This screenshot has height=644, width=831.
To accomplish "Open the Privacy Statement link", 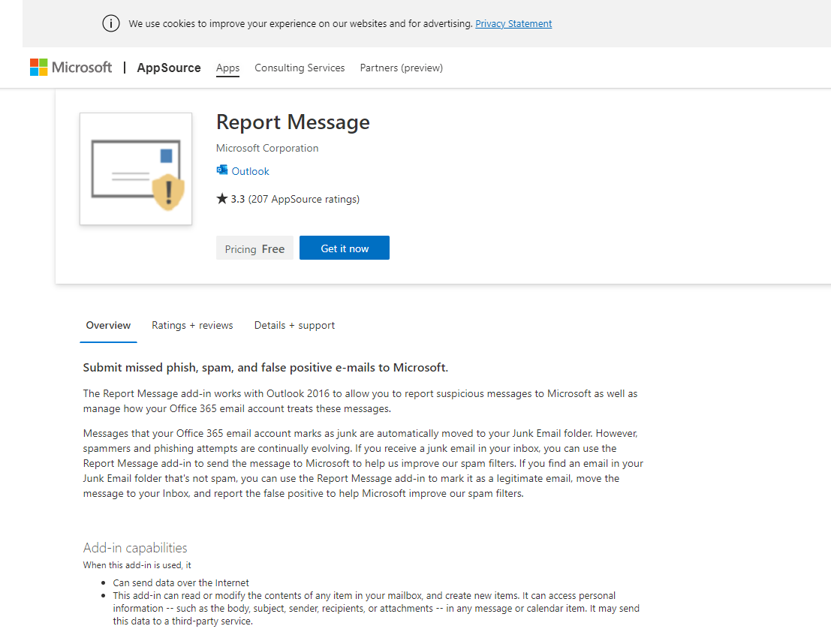I will click(x=513, y=24).
